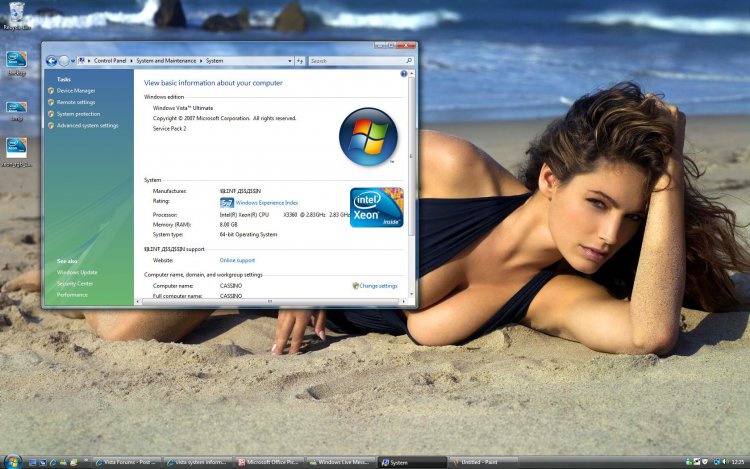This screenshot has height=469, width=750.
Task: Expand the arrow after System and Maintenance
Action: (x=201, y=61)
